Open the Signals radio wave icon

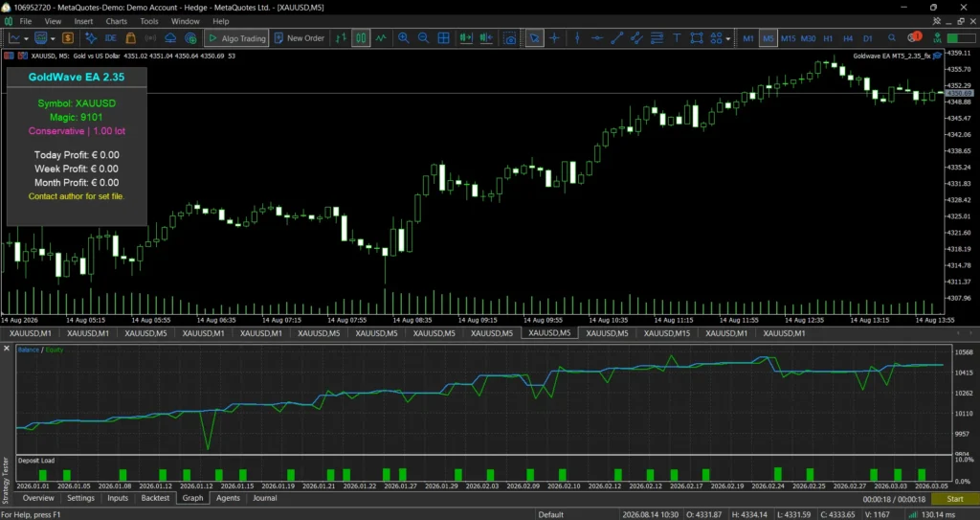click(150, 38)
